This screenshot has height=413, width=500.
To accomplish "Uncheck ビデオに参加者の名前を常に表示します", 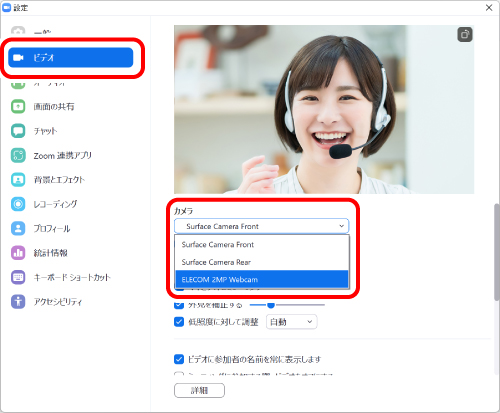I will 179,359.
